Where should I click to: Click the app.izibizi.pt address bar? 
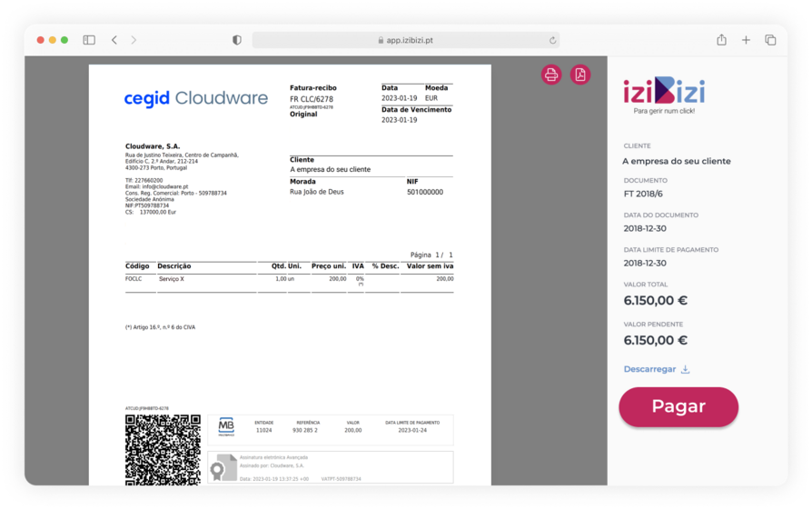(405, 40)
